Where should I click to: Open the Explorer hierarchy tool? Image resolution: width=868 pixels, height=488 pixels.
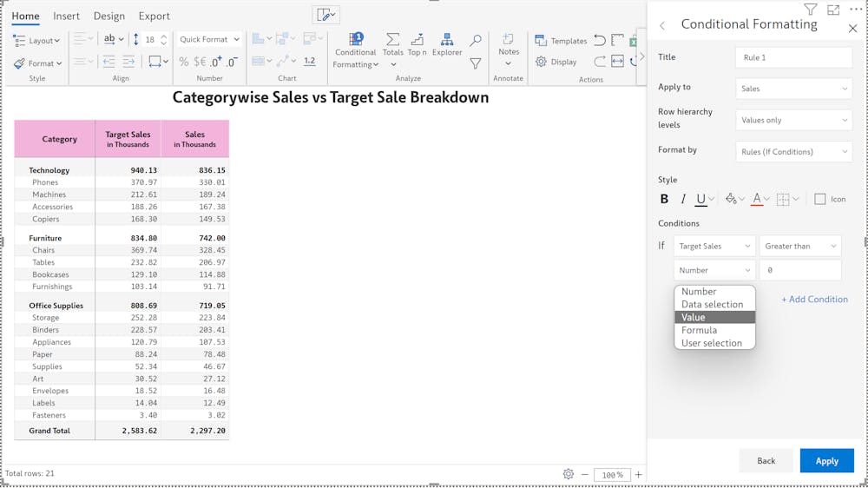pyautogui.click(x=447, y=44)
